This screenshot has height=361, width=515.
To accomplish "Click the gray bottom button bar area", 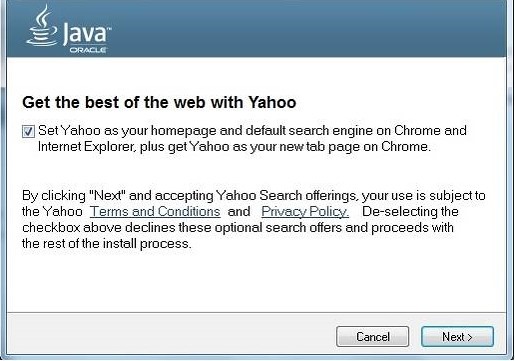I will click(256, 334).
